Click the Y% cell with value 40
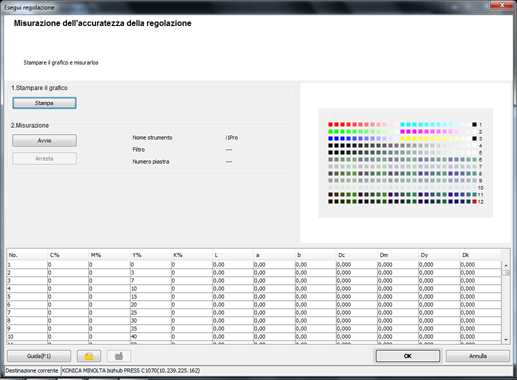517x380 pixels. click(x=151, y=337)
